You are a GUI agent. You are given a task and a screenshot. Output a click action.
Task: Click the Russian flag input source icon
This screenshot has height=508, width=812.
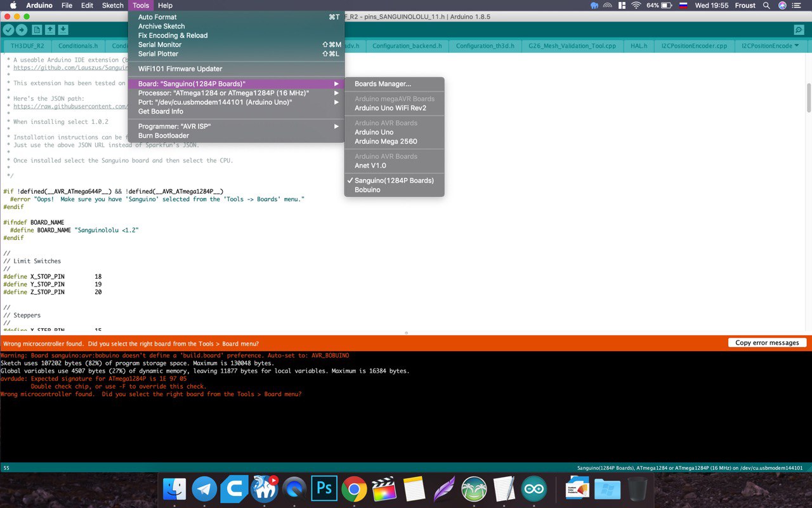point(682,5)
